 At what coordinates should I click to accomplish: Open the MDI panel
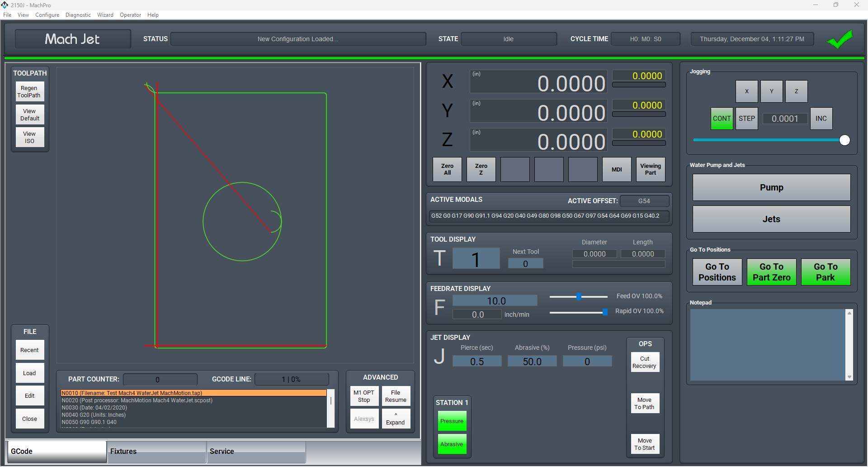[x=616, y=169]
